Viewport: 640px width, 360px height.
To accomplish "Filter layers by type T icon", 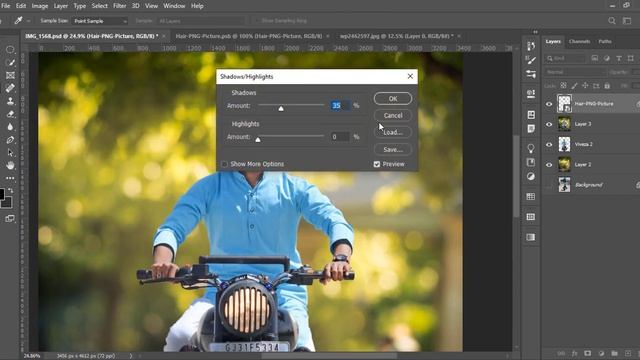I will [x=619, y=58].
